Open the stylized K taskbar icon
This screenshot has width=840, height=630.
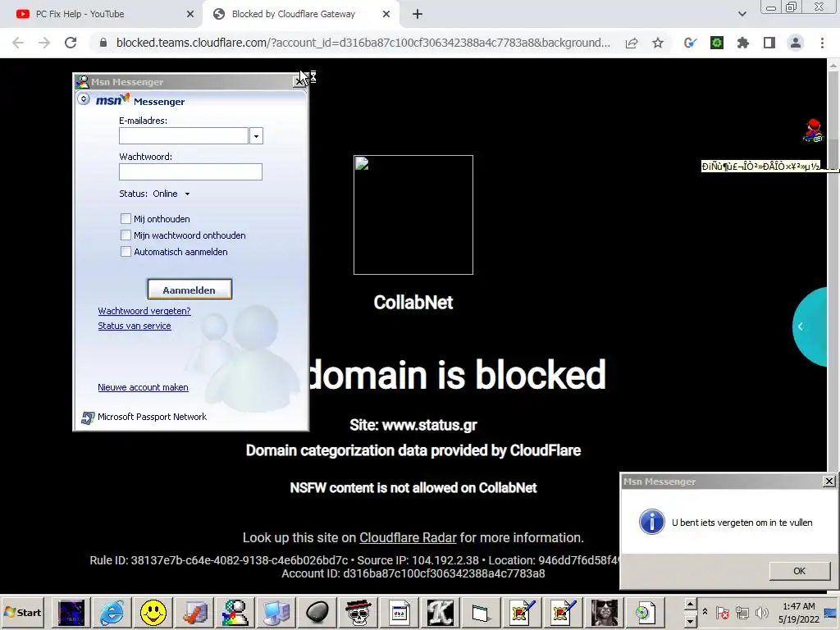441,612
